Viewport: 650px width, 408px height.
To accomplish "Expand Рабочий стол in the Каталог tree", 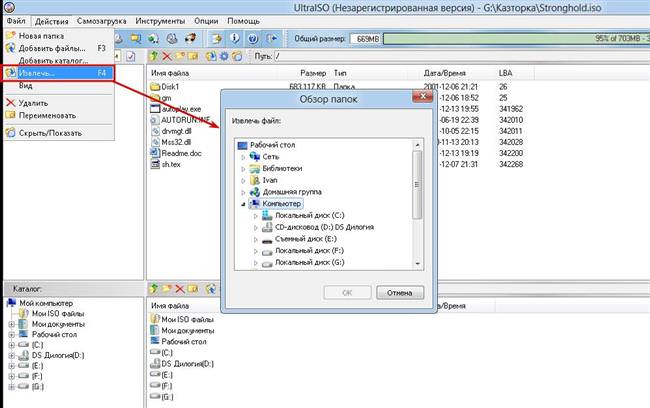I will (12, 335).
